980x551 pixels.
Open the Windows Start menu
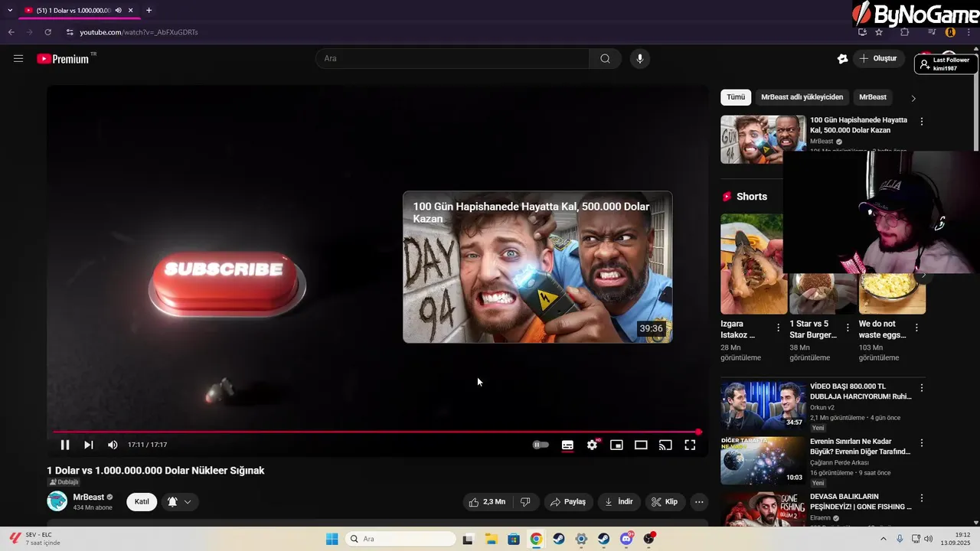click(x=332, y=539)
